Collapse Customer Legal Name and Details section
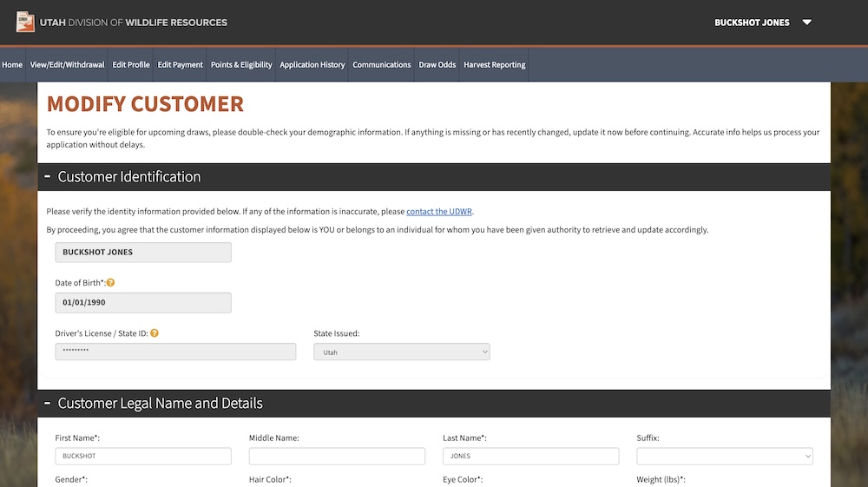The height and width of the screenshot is (487, 868). pyautogui.click(x=48, y=404)
